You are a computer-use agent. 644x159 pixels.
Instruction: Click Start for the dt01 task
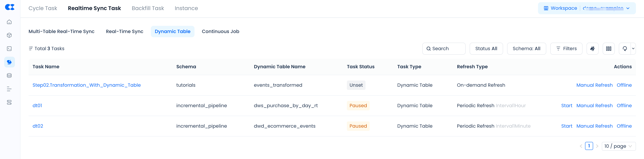(x=567, y=106)
